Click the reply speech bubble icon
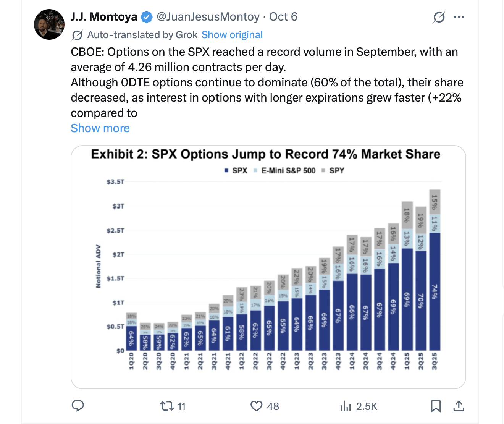The image size is (504, 424). [x=78, y=406]
